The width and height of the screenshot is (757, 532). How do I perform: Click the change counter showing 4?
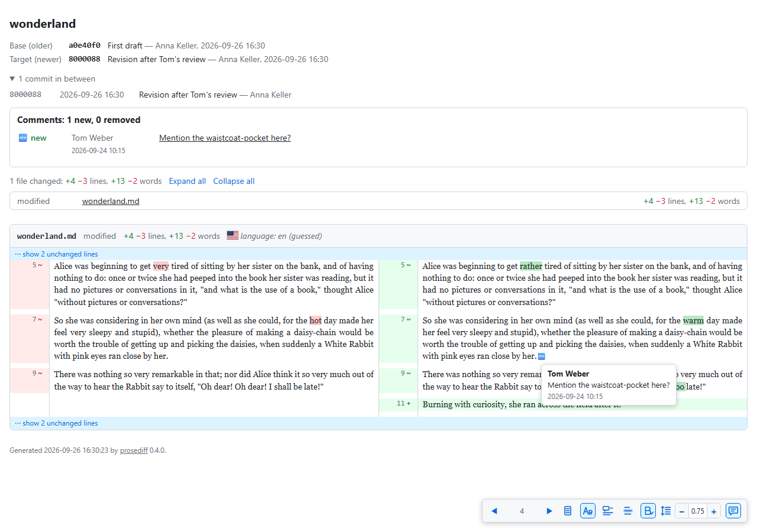(x=522, y=511)
